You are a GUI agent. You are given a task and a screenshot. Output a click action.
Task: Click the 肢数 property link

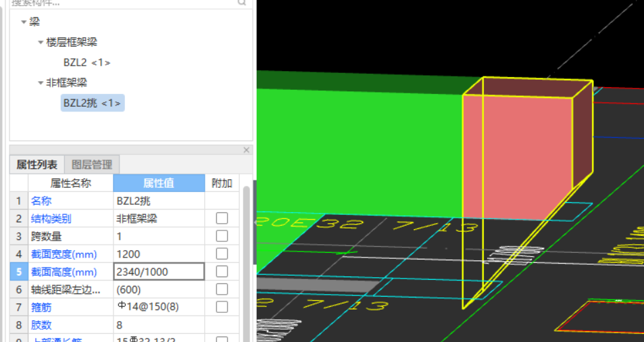(41, 325)
